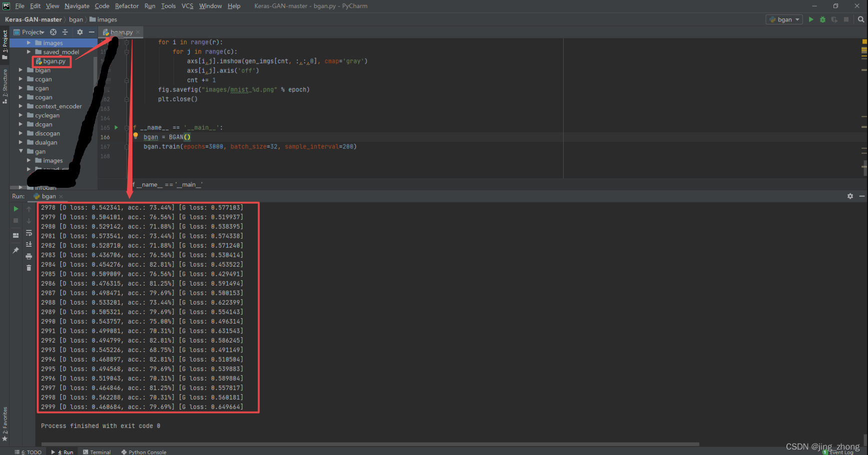Screen dimensions: 868x455
Task: Toggle the 4: Run tool window tab
Action: tap(62, 452)
